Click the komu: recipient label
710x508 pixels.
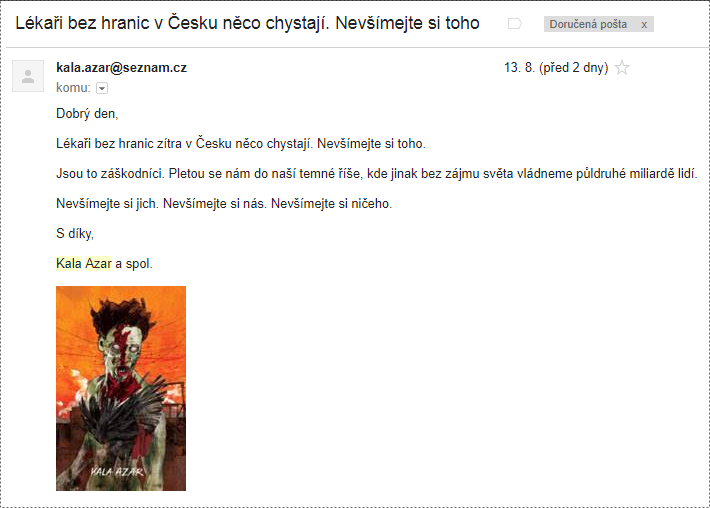tap(73, 88)
